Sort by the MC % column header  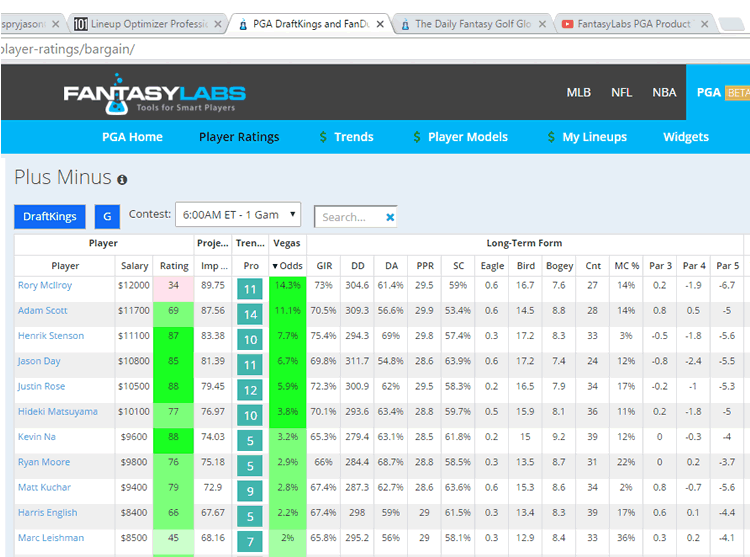point(626,266)
